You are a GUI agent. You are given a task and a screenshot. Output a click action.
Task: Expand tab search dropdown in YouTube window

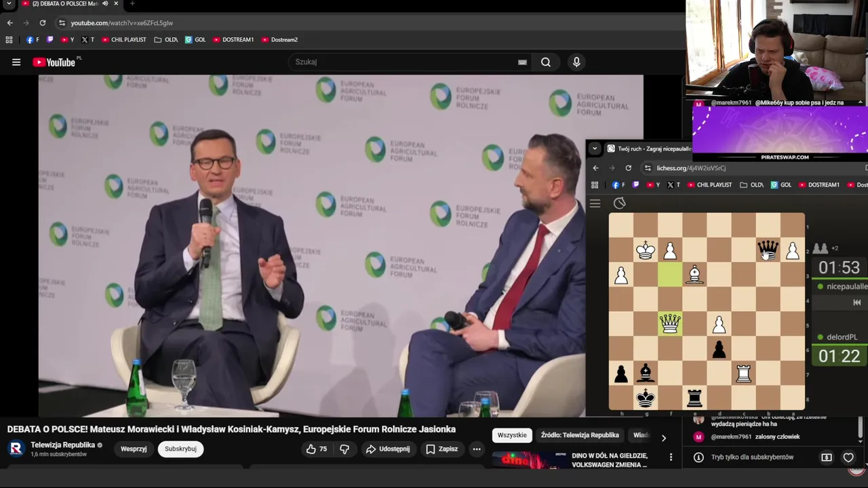(x=9, y=4)
